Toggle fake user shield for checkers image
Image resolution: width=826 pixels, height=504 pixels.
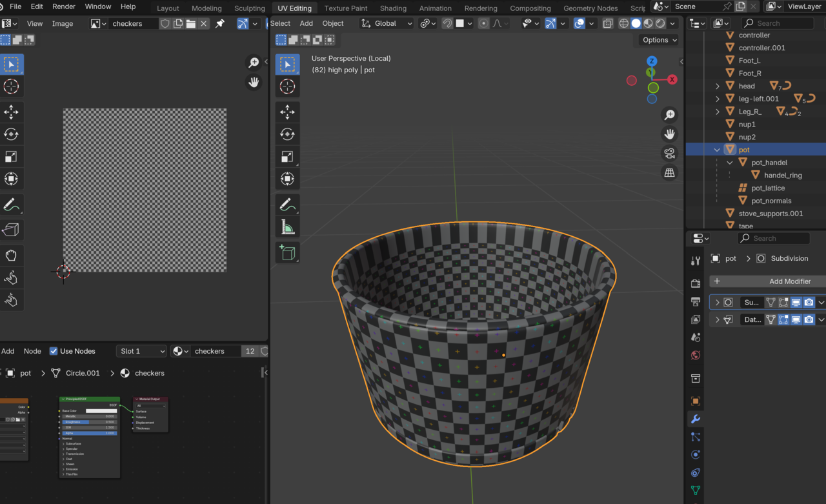pos(165,23)
